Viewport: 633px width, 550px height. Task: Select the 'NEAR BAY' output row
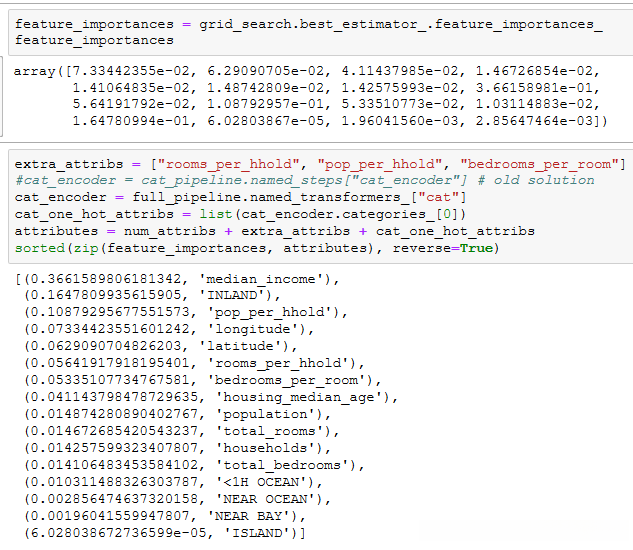165,516
